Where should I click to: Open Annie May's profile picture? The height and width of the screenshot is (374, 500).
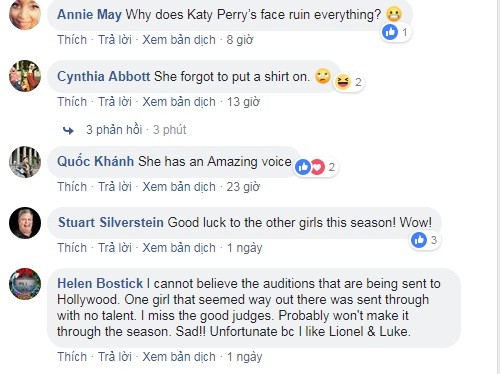pos(25,14)
